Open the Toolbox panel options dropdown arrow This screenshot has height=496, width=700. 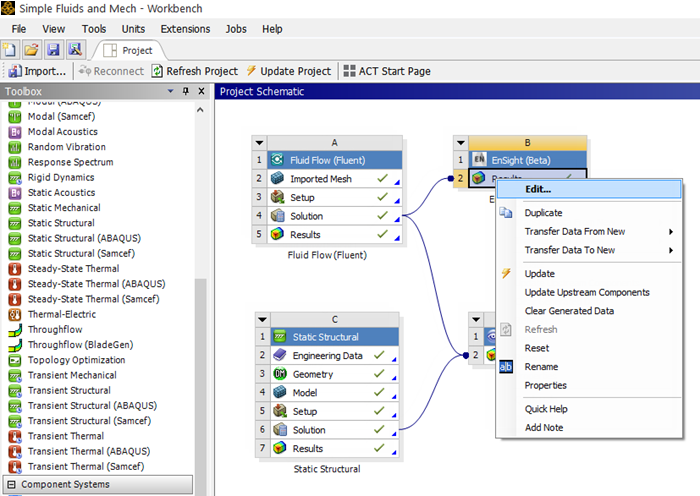pyautogui.click(x=171, y=91)
